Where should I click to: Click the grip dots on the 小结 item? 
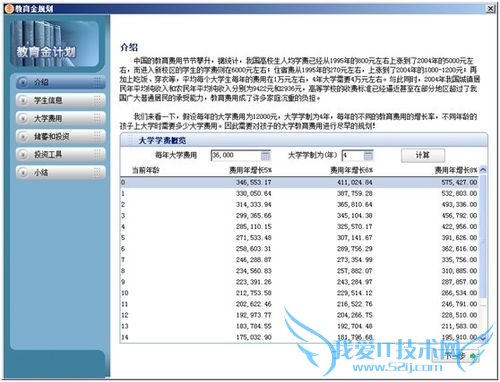(97, 172)
